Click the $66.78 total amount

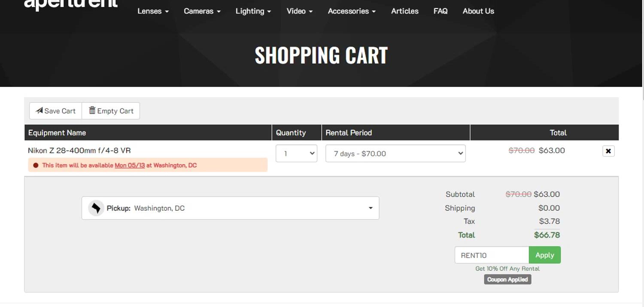coord(547,235)
